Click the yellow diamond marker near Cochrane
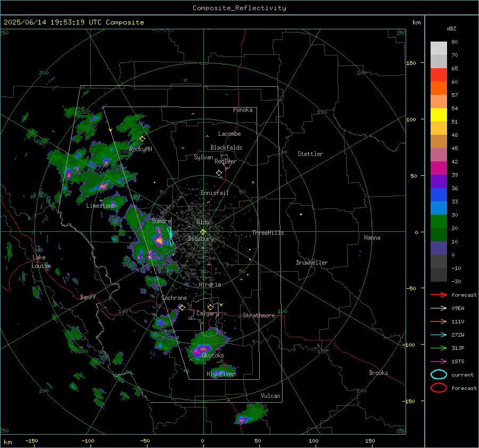The width and height of the screenshot is (479, 448). click(x=182, y=307)
